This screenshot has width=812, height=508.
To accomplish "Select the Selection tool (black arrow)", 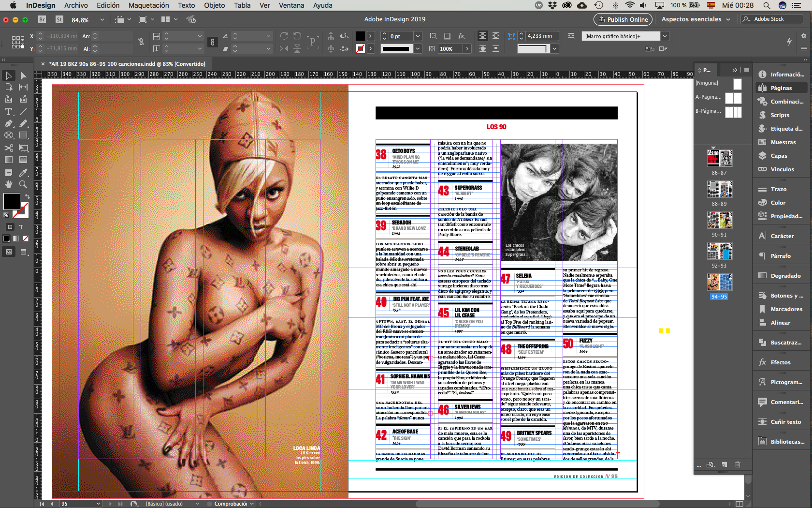I will pos(9,75).
